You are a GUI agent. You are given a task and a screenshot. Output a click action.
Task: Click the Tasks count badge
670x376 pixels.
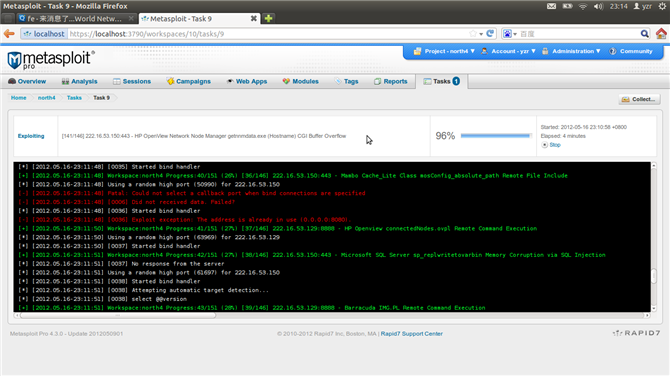pos(456,81)
